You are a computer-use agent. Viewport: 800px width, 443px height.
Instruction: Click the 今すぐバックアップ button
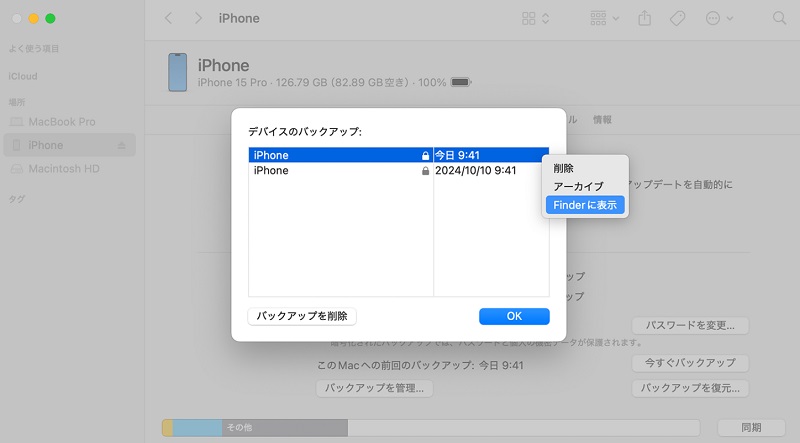pyautogui.click(x=690, y=363)
